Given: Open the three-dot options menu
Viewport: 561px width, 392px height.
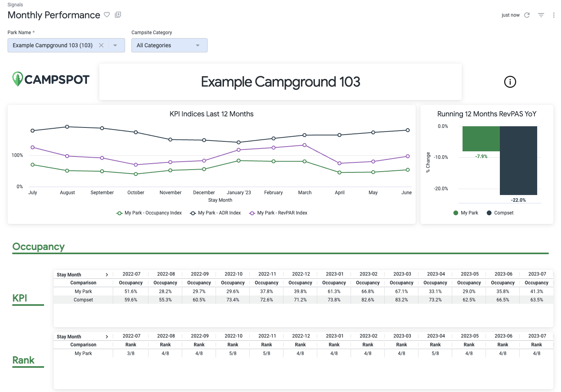Looking at the screenshot, I should click(554, 15).
